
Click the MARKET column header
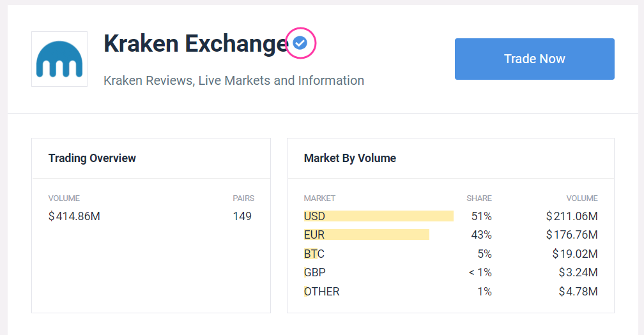coord(319,198)
